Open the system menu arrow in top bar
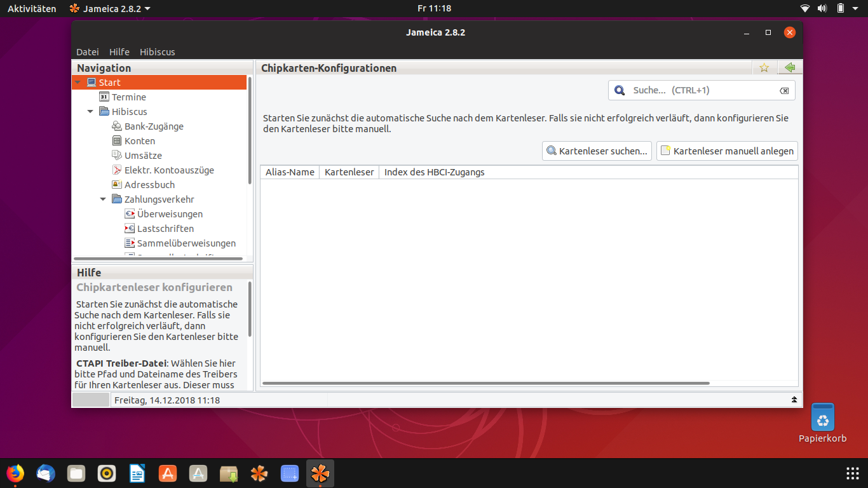The height and width of the screenshot is (488, 868). point(857,8)
